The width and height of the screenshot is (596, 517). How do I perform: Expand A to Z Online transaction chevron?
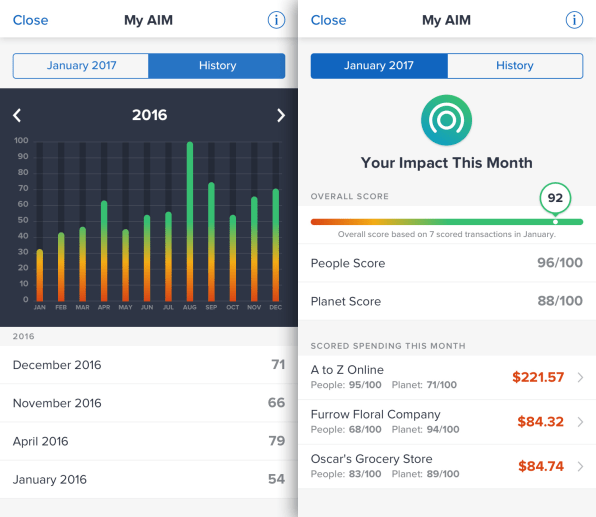pos(580,377)
